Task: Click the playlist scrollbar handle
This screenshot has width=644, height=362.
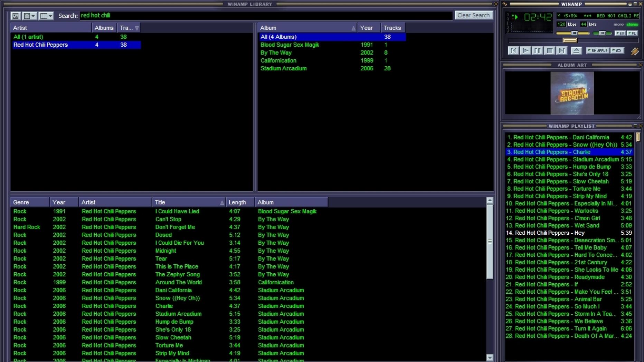Action: [x=638, y=137]
